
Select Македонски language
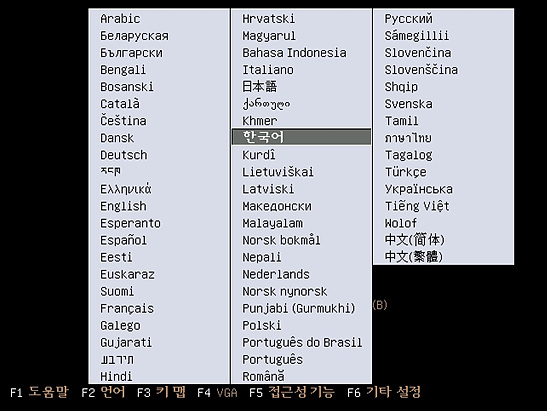277,206
